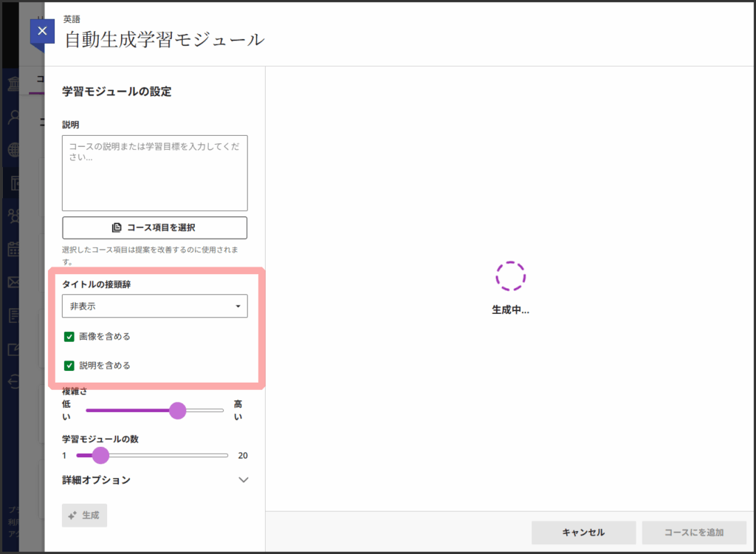The width and height of the screenshot is (756, 554).
Task: Uncheck the 画像を含める checkbox
Action: pyautogui.click(x=69, y=337)
